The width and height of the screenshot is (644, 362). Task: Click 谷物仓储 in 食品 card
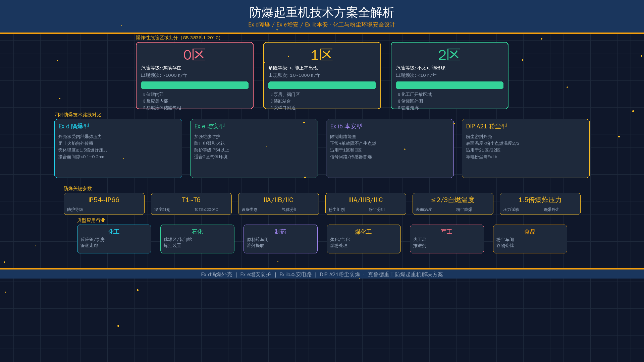(x=505, y=246)
